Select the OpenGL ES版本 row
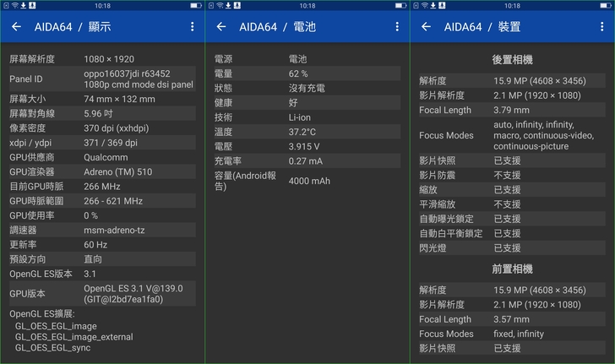The width and height of the screenshot is (615, 364). pos(102,274)
